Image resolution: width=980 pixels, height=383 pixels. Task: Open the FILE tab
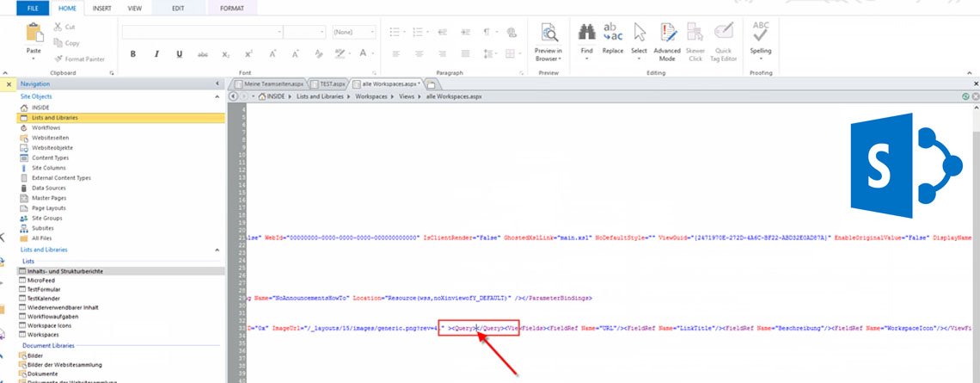click(34, 9)
